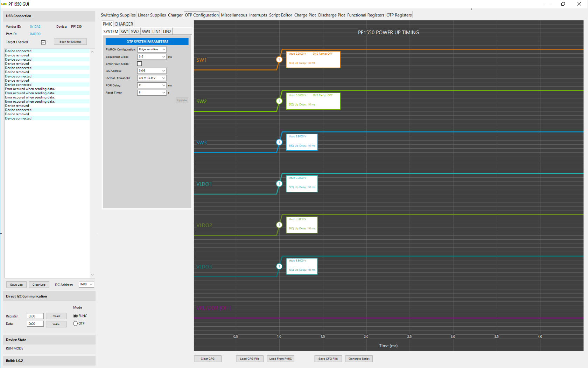Click the Scan for Devices button

point(70,42)
